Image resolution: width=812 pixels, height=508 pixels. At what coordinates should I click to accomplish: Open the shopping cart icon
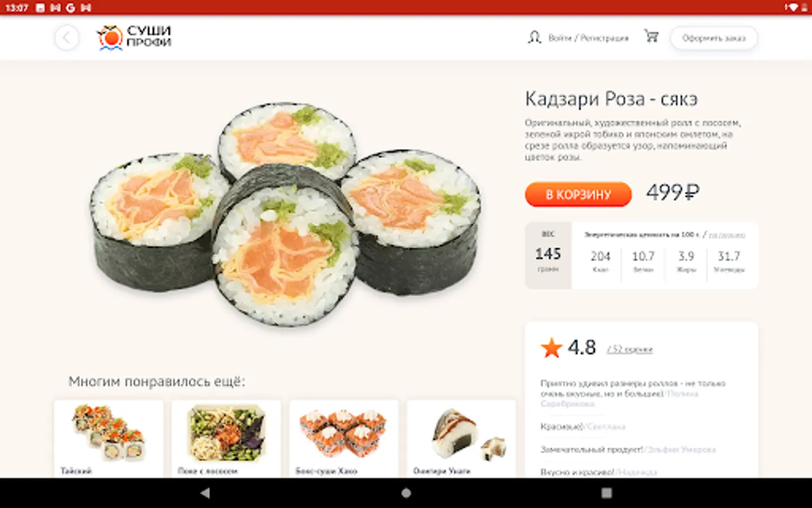(x=652, y=37)
